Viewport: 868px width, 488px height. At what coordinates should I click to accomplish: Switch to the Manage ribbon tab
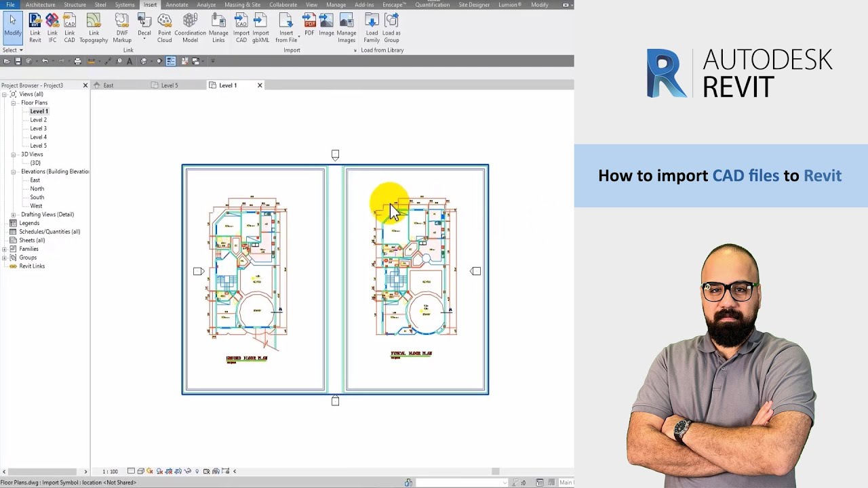point(336,5)
